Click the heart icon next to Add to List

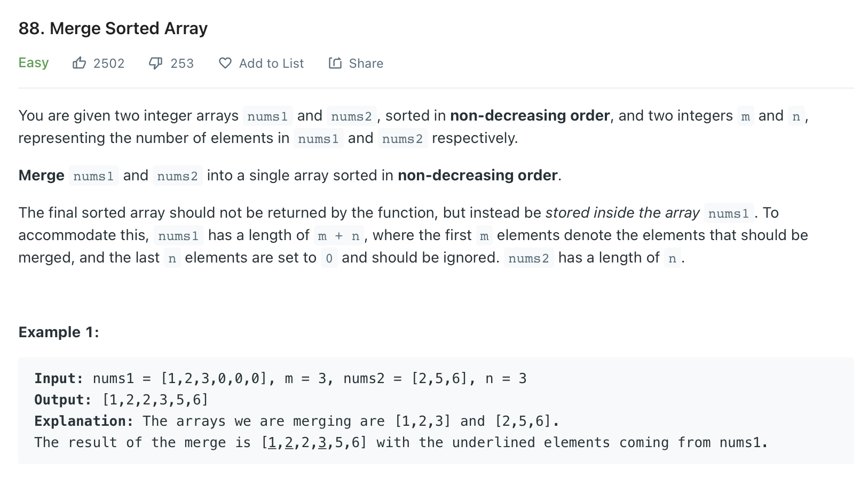[x=225, y=63]
